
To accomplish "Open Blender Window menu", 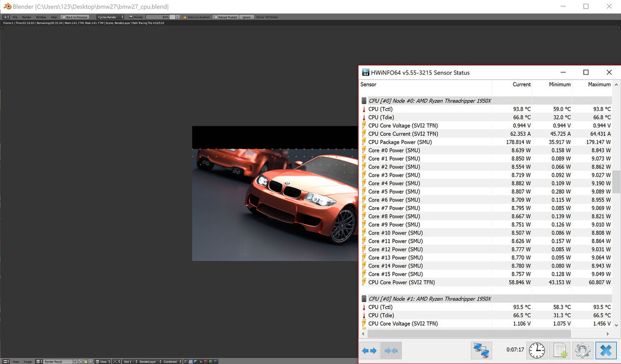I will pyautogui.click(x=41, y=17).
